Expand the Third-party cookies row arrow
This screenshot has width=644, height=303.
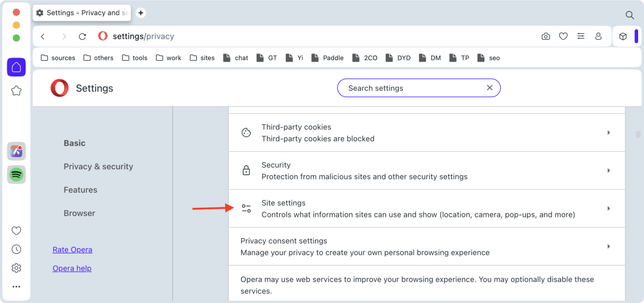(608, 133)
